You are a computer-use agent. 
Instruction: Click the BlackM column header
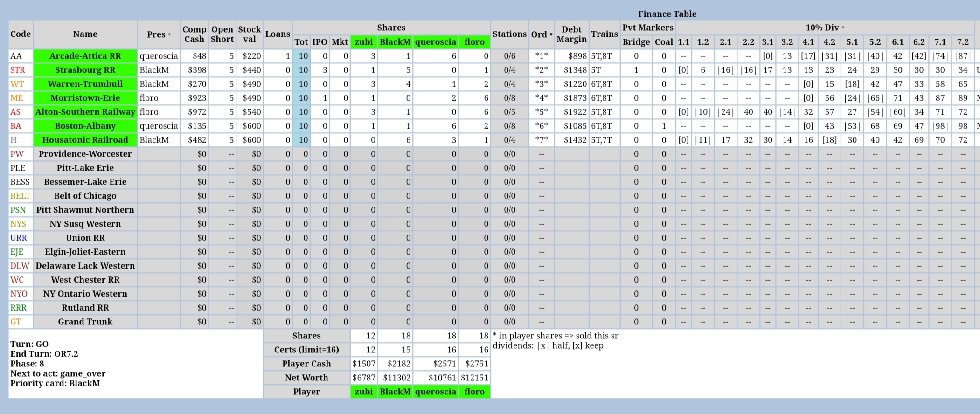[x=395, y=42]
